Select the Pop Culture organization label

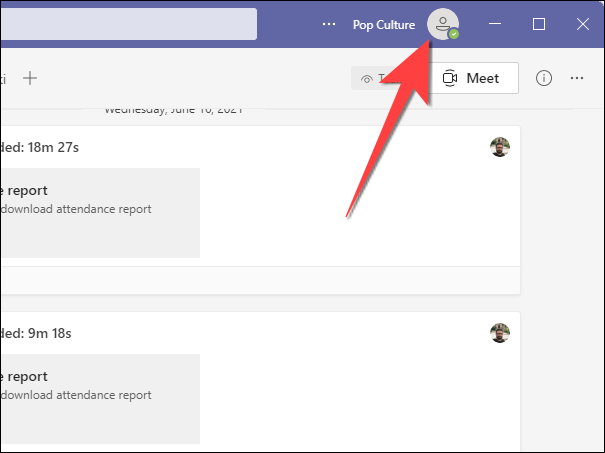(x=383, y=24)
